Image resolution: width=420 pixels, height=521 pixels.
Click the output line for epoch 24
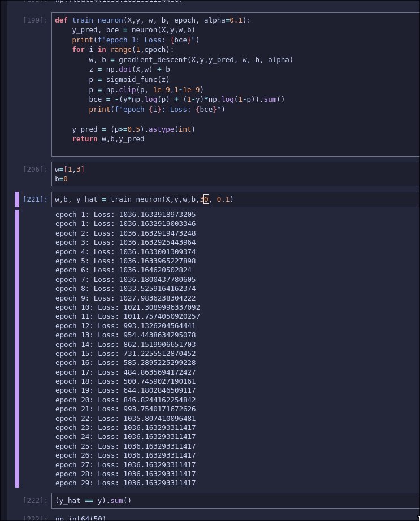pos(125,437)
